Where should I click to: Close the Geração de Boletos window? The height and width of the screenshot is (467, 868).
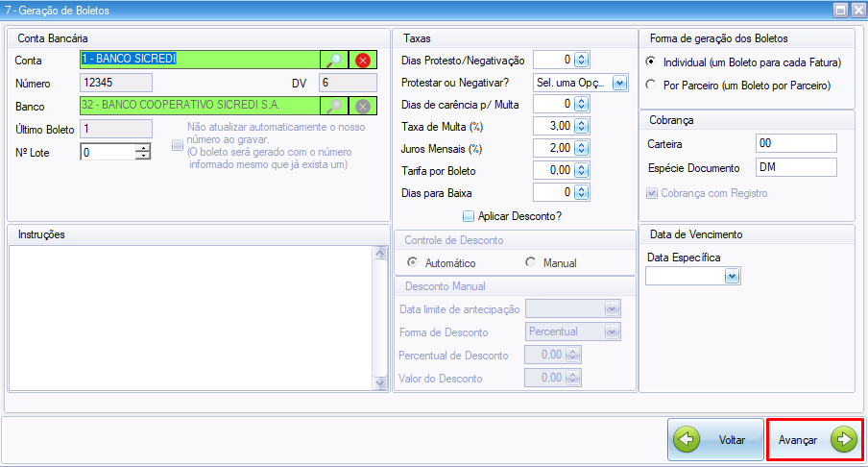856,11
